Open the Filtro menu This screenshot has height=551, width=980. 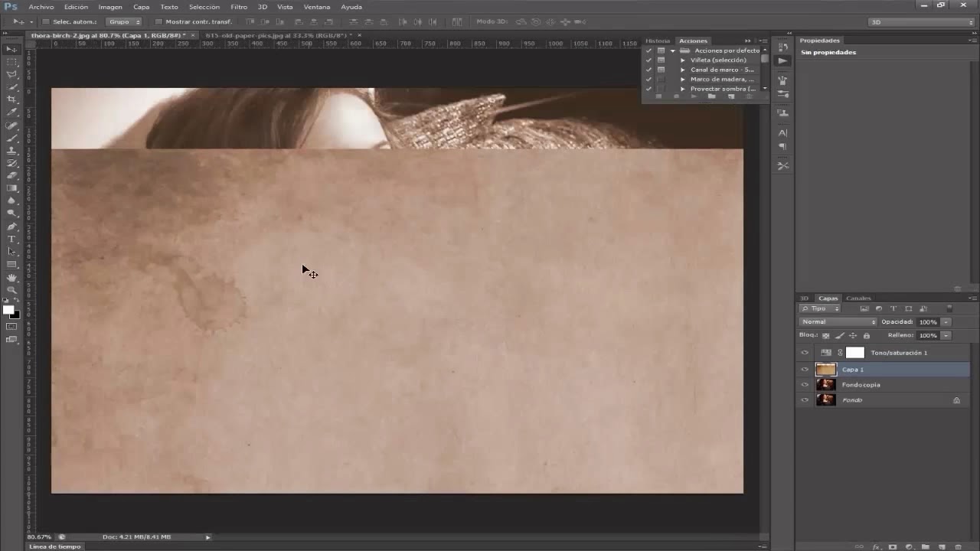click(x=239, y=7)
